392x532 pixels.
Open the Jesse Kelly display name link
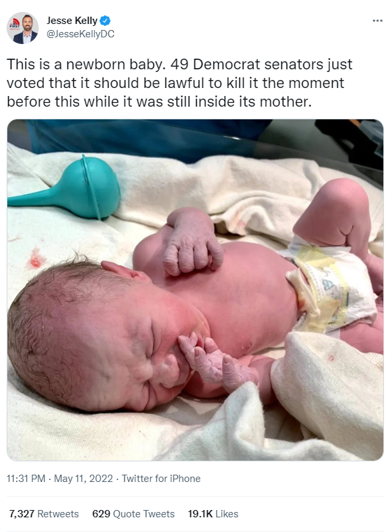tap(72, 21)
